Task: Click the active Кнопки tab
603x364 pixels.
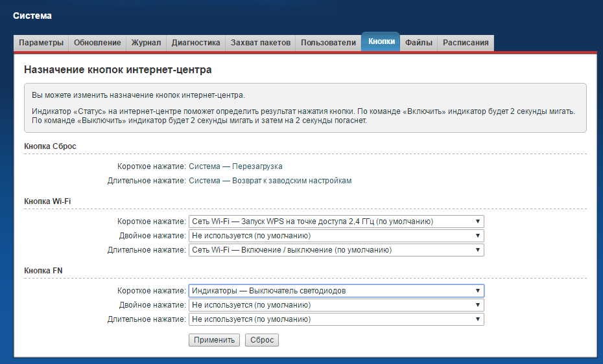Action: (x=381, y=41)
